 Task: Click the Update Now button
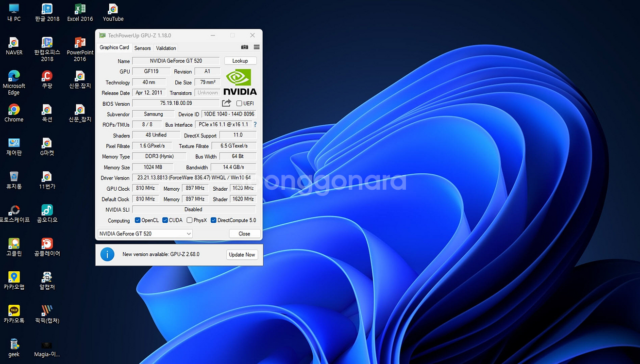coord(242,255)
